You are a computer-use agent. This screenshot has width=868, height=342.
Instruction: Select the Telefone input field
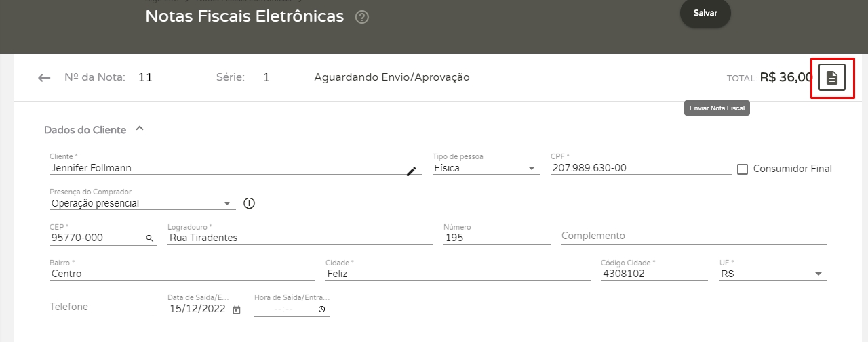coord(102,307)
